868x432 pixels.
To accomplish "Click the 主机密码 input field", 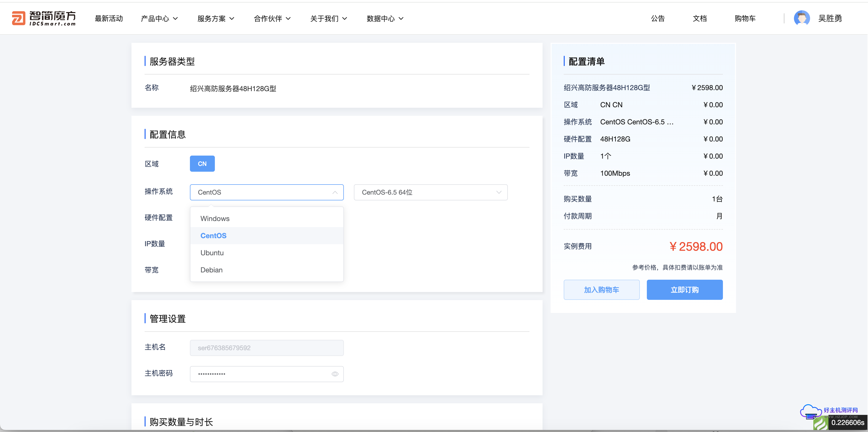I will 259,374.
